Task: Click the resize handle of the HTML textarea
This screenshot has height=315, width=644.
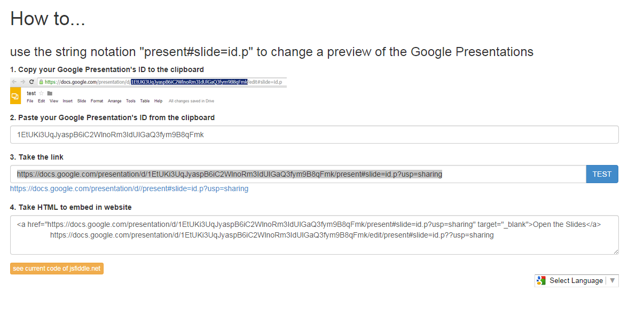Action: click(x=616, y=251)
